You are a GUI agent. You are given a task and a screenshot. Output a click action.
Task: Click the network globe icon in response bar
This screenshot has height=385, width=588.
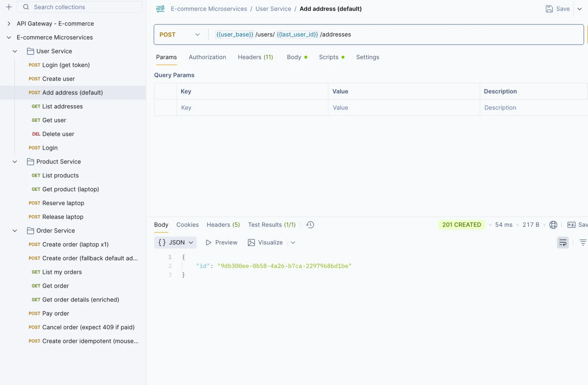553,225
